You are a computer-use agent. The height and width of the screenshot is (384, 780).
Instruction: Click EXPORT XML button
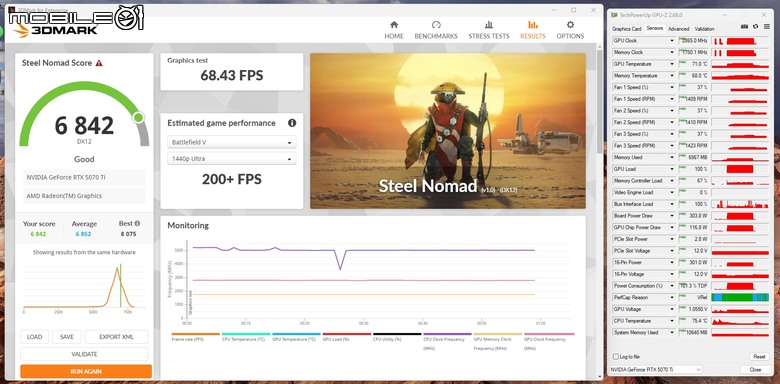pos(116,337)
